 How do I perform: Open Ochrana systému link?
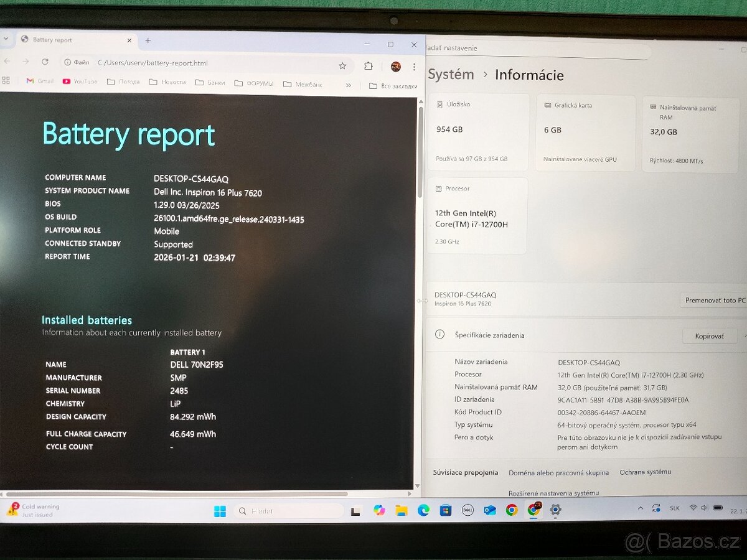coord(646,472)
